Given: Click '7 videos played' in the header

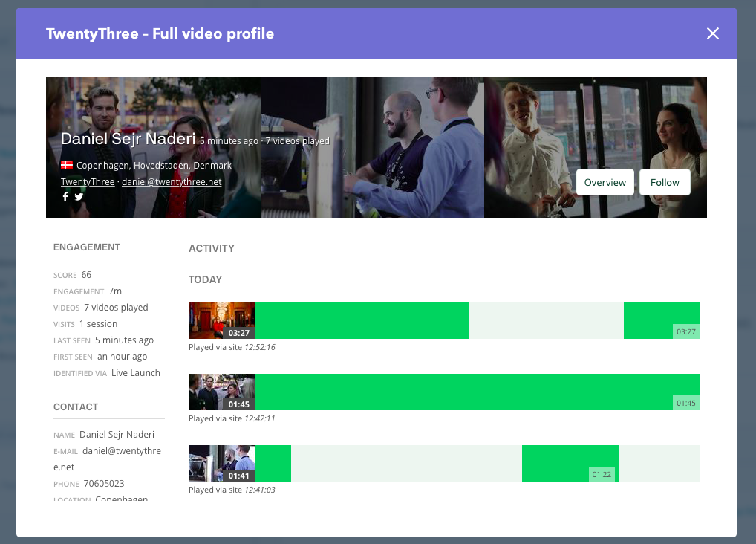Looking at the screenshot, I should tap(298, 141).
